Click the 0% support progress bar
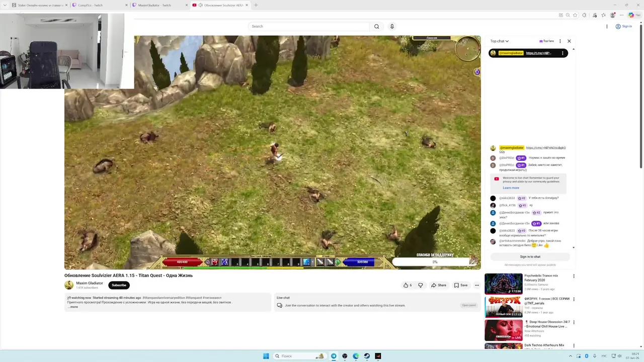This screenshot has width=644, height=362. pyautogui.click(x=435, y=262)
